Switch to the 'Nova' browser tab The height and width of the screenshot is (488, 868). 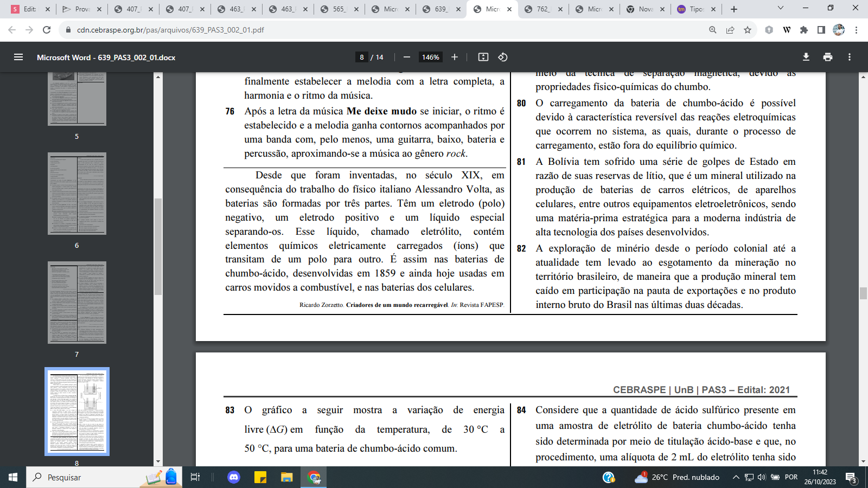(x=646, y=9)
